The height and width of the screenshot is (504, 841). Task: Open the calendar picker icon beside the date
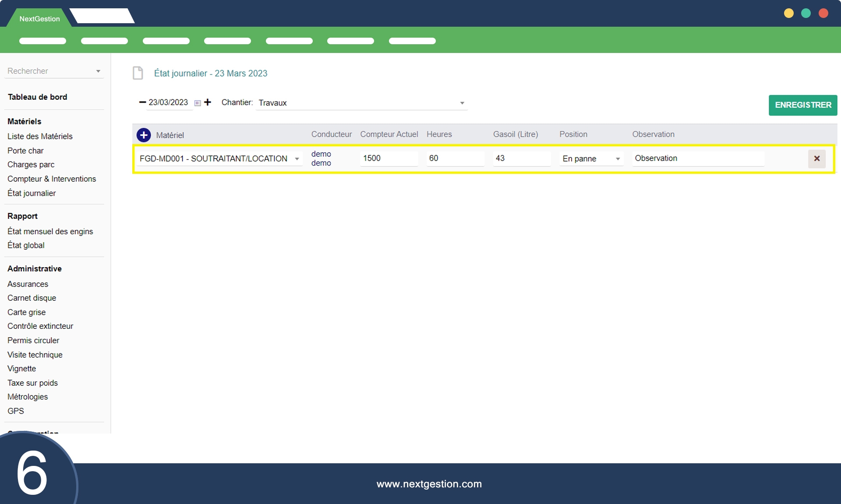(198, 103)
